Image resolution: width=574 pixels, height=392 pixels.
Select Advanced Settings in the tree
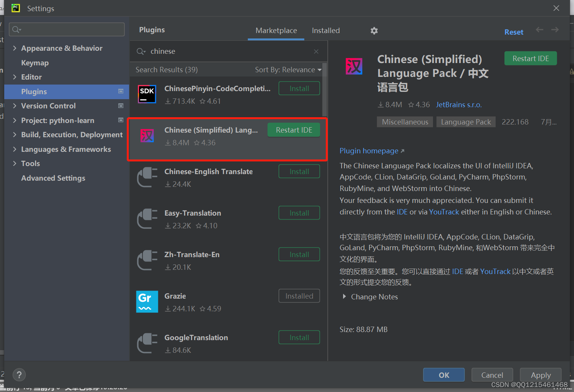point(53,178)
